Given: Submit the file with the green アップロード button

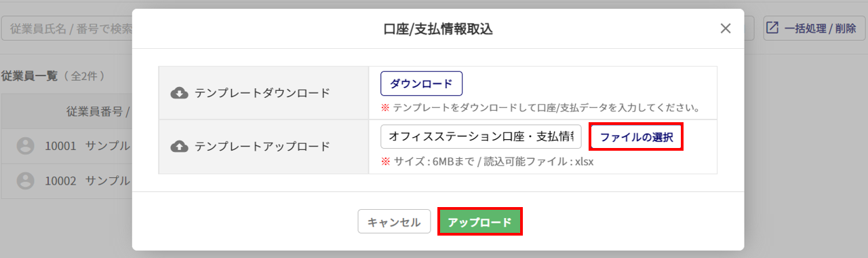Looking at the screenshot, I should click(480, 222).
